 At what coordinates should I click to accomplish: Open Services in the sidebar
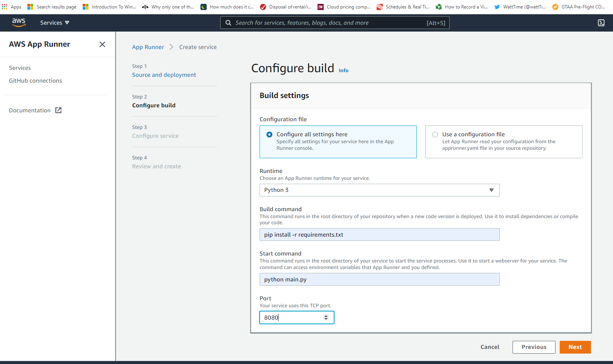[x=20, y=68]
